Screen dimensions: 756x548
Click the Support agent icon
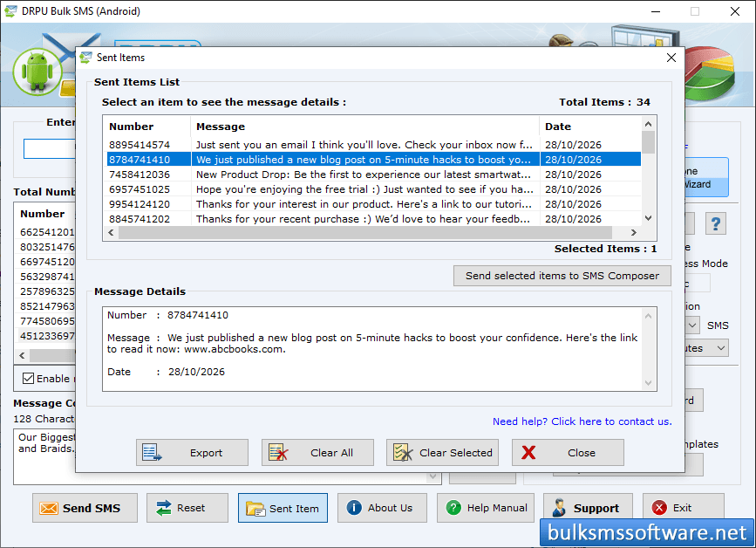pos(559,508)
